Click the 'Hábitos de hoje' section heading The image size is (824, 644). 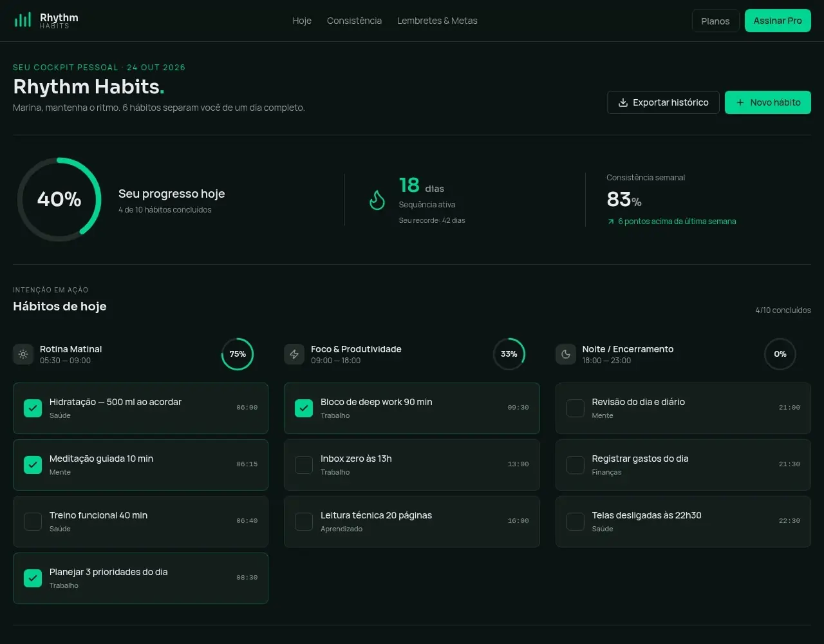pos(60,307)
